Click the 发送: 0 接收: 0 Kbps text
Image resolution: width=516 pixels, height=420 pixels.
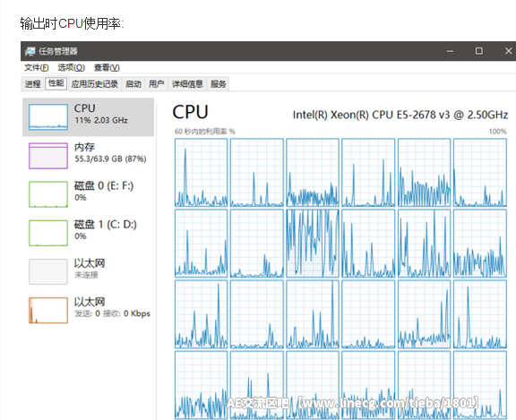point(112,313)
